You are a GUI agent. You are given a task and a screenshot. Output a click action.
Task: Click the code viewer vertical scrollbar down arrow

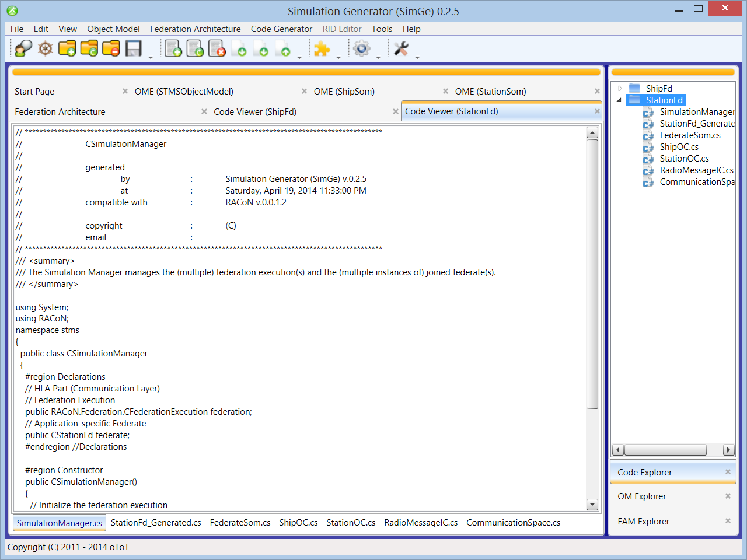click(x=592, y=505)
